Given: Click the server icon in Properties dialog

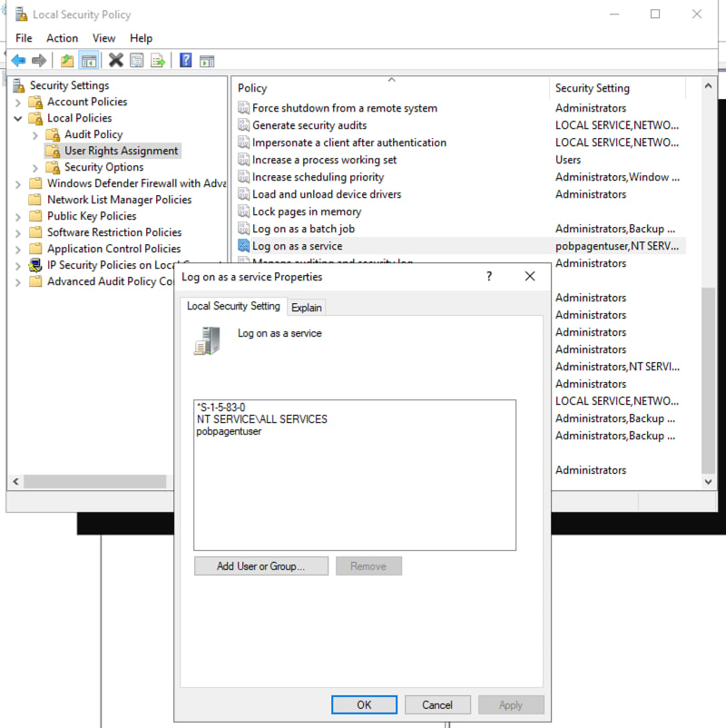Looking at the screenshot, I should coord(207,340).
